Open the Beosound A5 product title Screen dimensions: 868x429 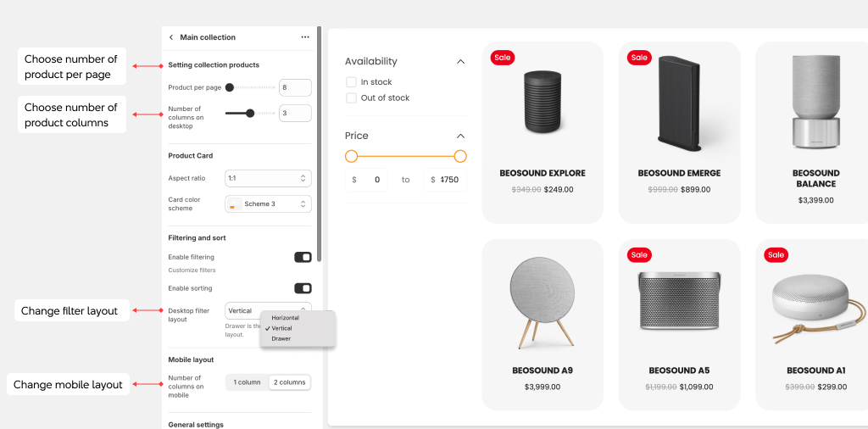[679, 370]
